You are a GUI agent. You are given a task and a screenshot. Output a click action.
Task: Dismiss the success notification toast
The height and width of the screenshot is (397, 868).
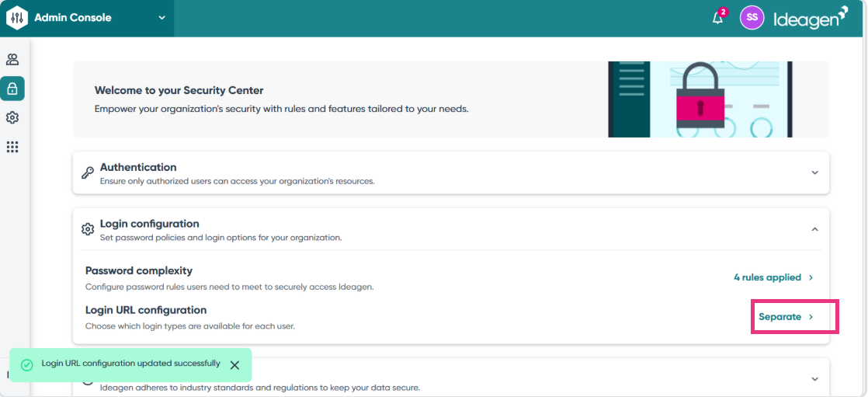[234, 365]
